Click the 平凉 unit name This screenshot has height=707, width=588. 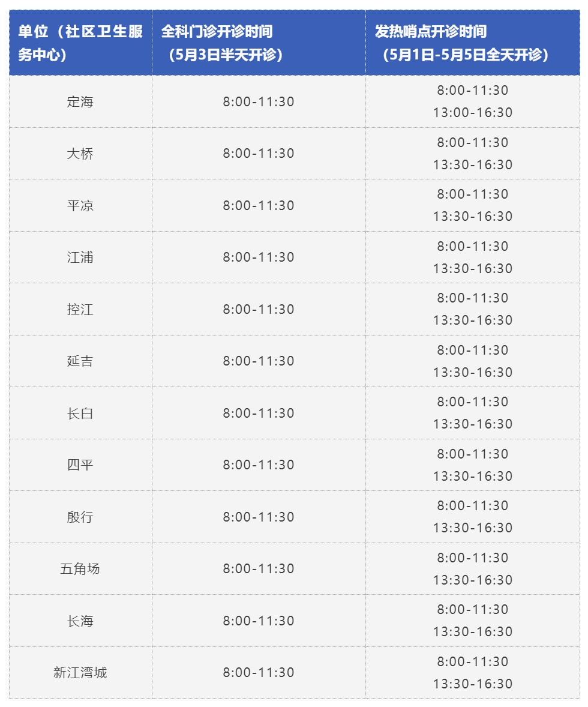click(80, 205)
